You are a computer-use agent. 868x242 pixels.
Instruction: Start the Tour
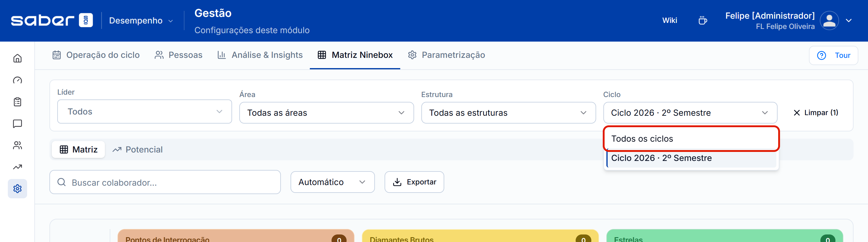[x=833, y=55]
